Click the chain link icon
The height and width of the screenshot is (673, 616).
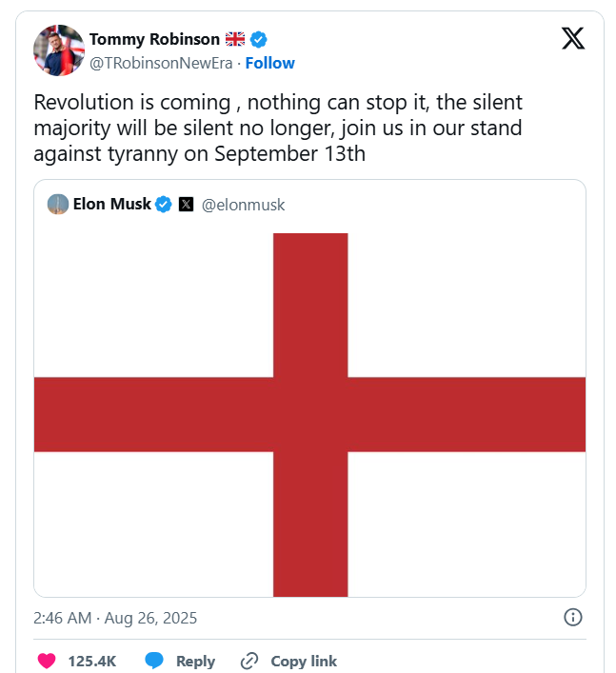pos(249,661)
